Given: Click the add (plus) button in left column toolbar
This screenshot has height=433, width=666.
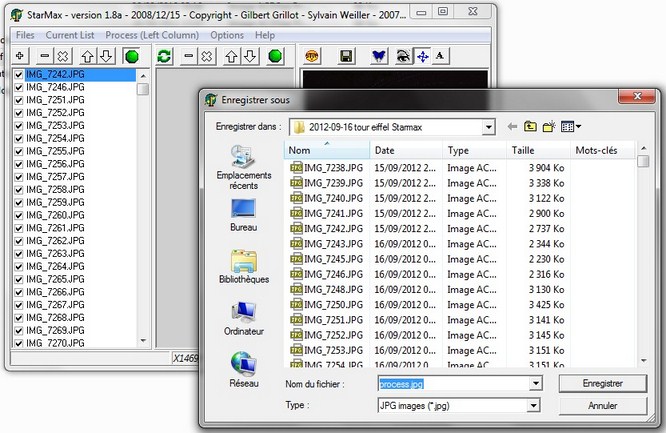Looking at the screenshot, I should (x=20, y=56).
